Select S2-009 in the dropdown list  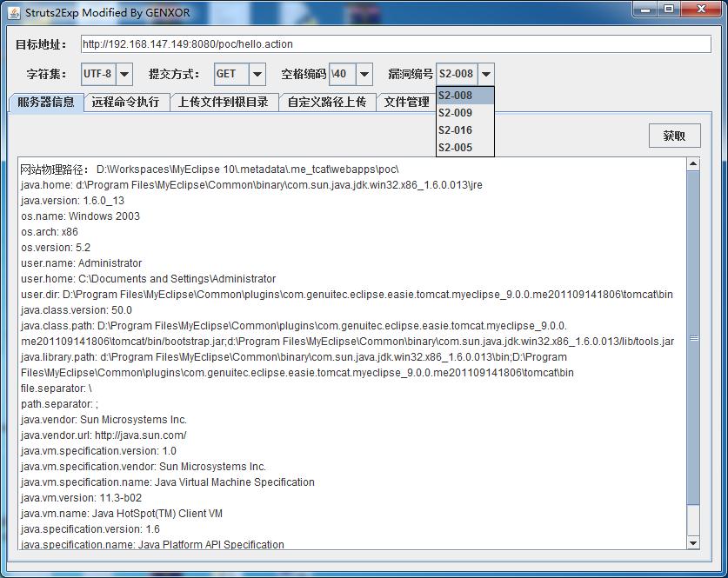tap(465, 113)
